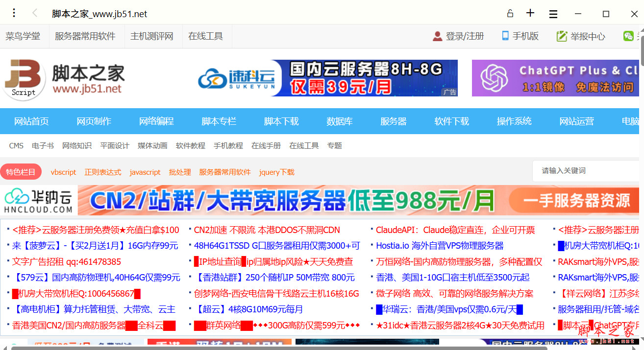Open jquery下载 featured link
The width and height of the screenshot is (644, 350).
[x=277, y=172]
